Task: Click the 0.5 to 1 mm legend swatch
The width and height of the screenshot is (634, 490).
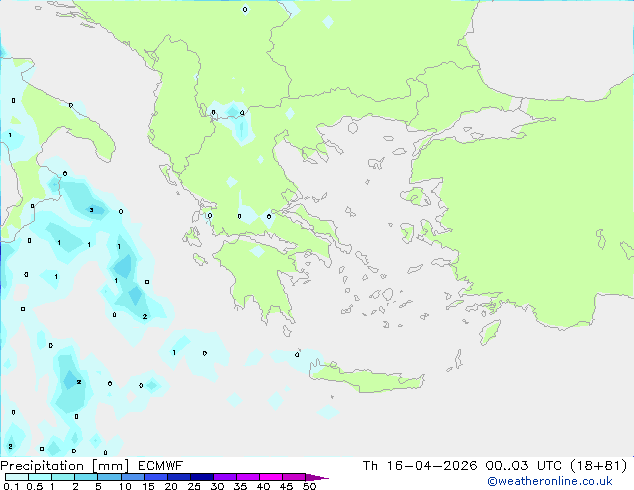Action: click(x=40, y=477)
